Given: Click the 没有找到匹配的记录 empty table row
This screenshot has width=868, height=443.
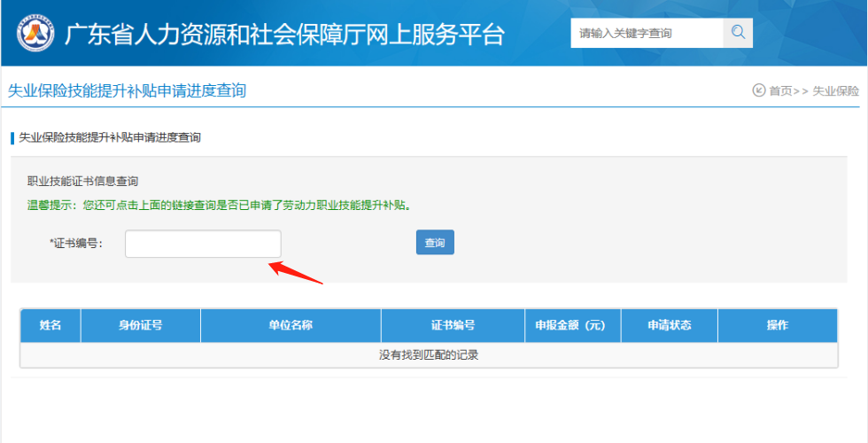Looking at the screenshot, I should coord(429,355).
